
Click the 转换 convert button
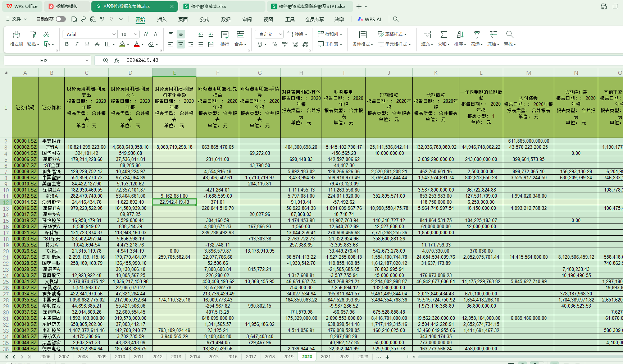pyautogui.click(x=297, y=34)
